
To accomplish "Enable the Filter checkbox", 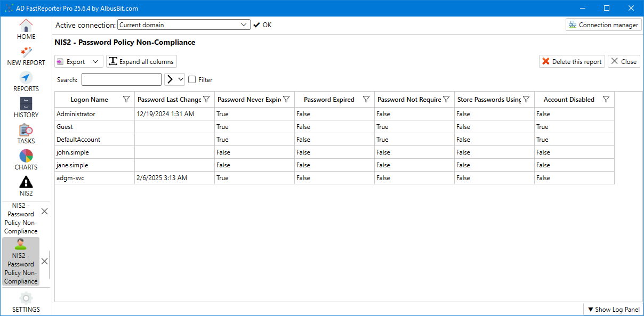I will pos(192,79).
